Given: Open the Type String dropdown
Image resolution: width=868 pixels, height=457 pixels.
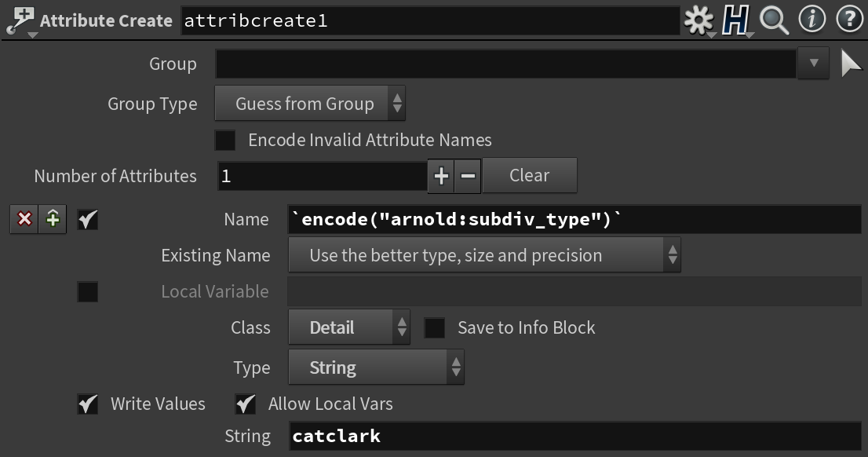Looking at the screenshot, I should click(x=376, y=368).
